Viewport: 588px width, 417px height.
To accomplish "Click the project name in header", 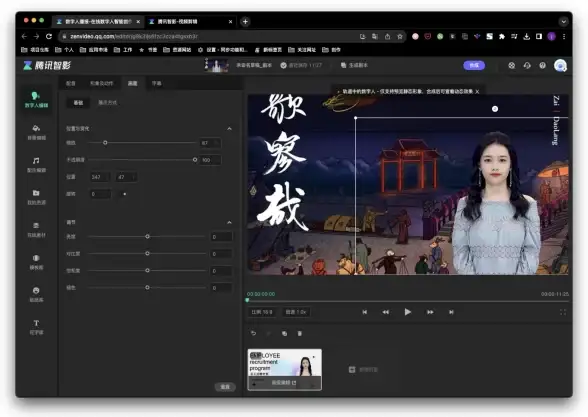I will click(x=254, y=65).
